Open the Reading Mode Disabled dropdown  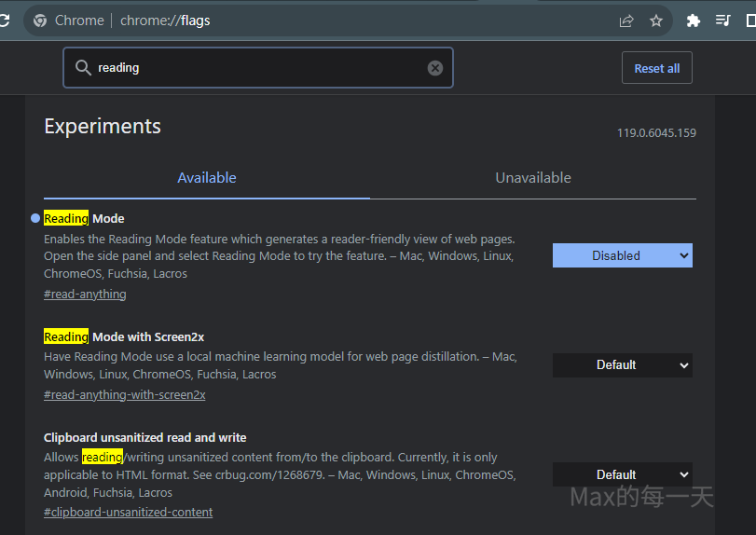(622, 255)
